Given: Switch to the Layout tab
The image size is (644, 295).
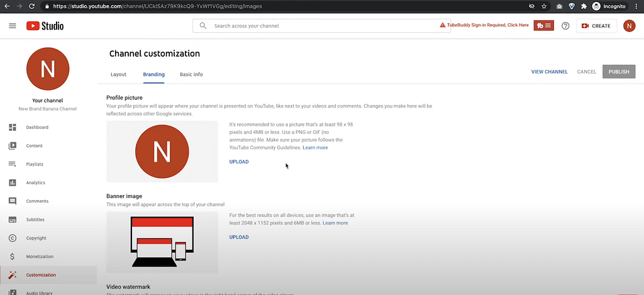Looking at the screenshot, I should tap(118, 74).
